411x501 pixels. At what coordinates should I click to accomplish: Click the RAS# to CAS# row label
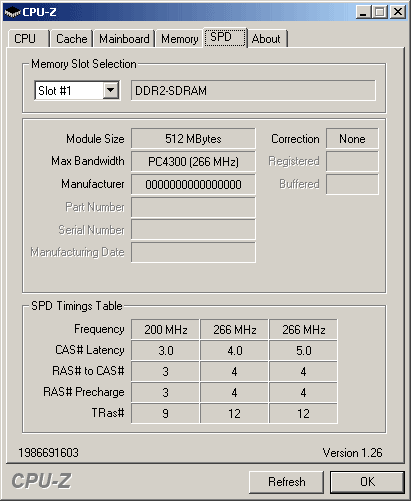(x=88, y=371)
